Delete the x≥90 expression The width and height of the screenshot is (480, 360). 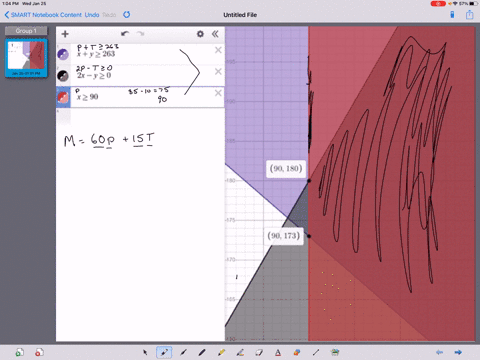(x=218, y=93)
